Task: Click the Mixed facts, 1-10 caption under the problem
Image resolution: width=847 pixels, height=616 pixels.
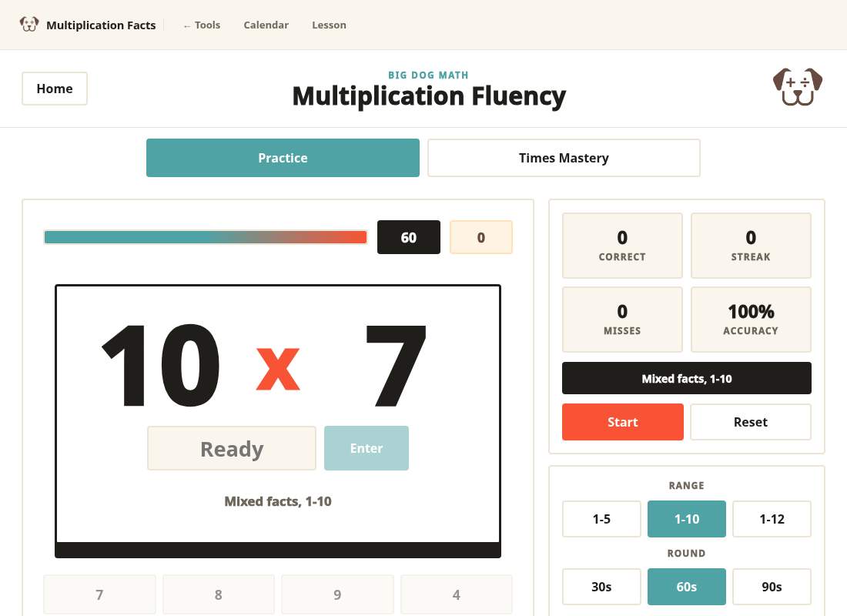Action: tap(278, 501)
